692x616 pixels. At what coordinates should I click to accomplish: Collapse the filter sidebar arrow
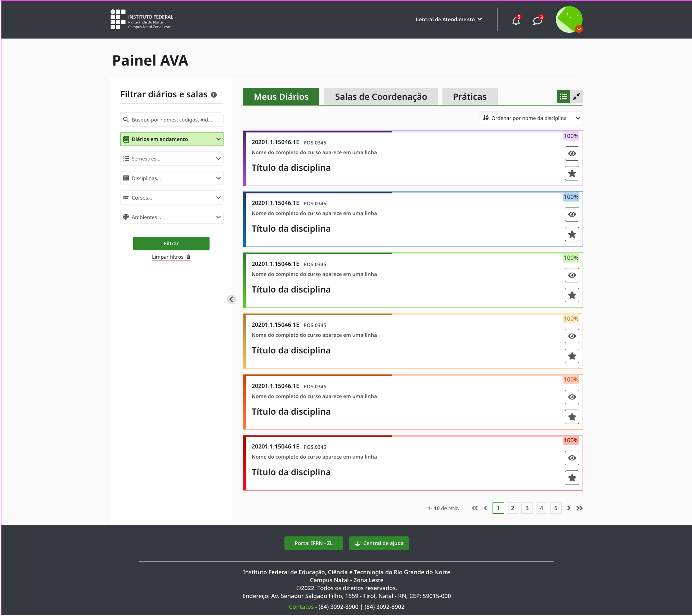point(232,299)
